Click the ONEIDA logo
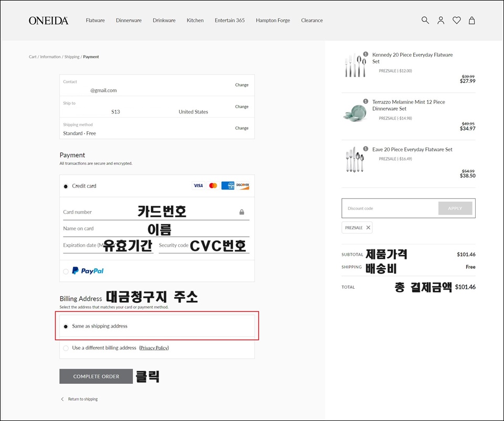This screenshot has width=504, height=421. [48, 20]
